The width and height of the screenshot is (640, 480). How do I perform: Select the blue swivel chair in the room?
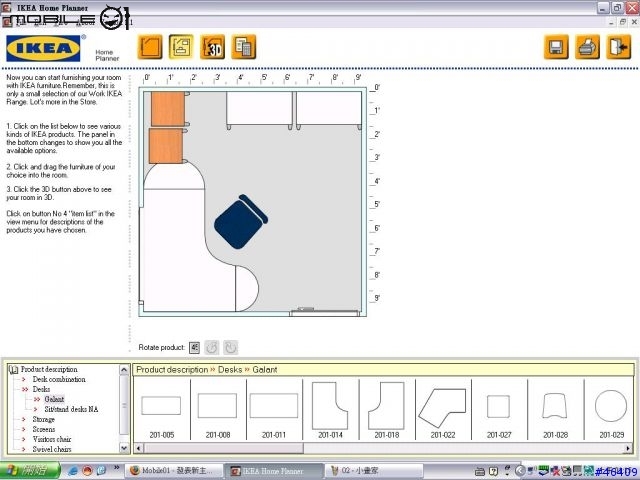coord(240,221)
